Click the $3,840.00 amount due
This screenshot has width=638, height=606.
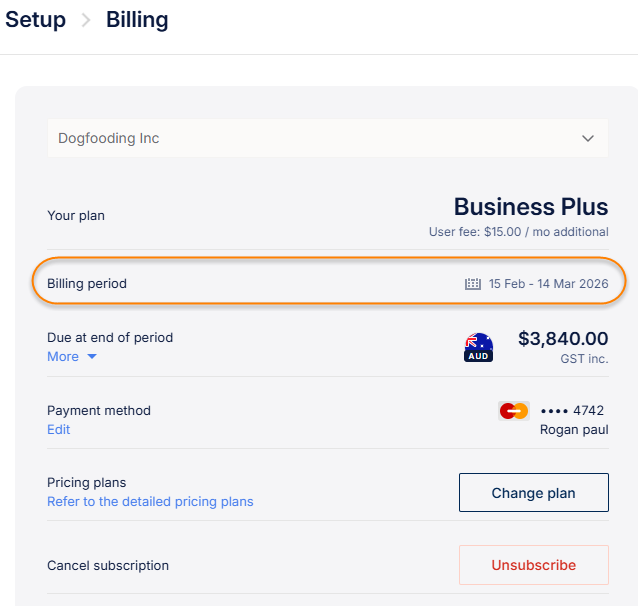tap(562, 339)
